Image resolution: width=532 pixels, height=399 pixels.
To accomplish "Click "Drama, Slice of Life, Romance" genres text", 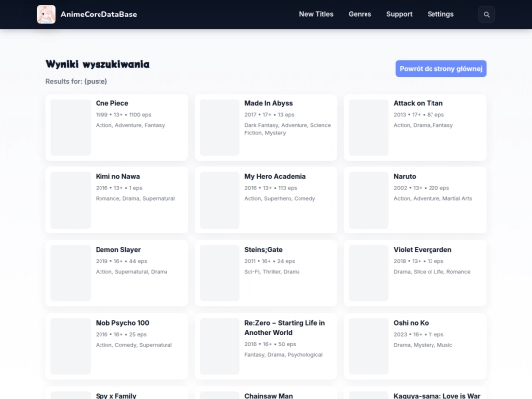I will point(432,272).
